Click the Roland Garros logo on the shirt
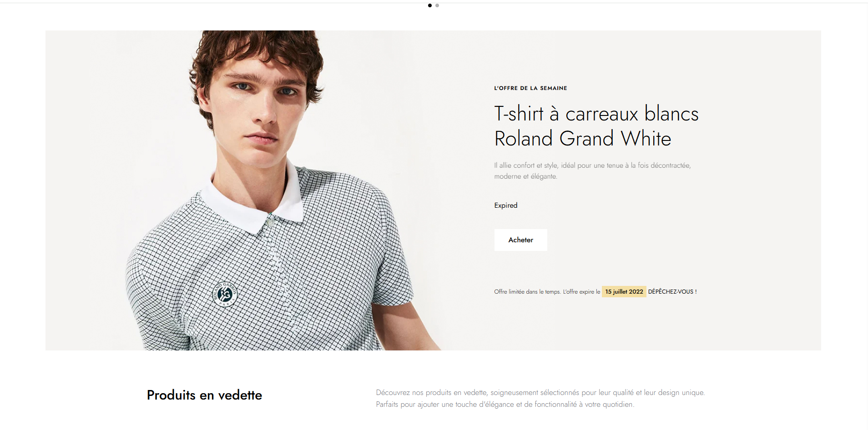Viewport: 868px width, 430px height. point(225,294)
